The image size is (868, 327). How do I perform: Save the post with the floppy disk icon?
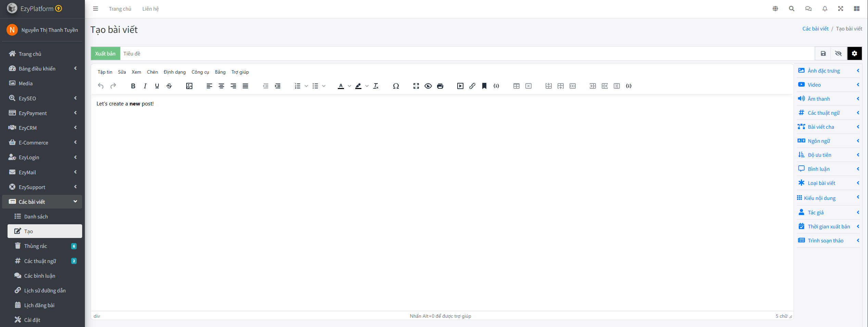pos(823,53)
